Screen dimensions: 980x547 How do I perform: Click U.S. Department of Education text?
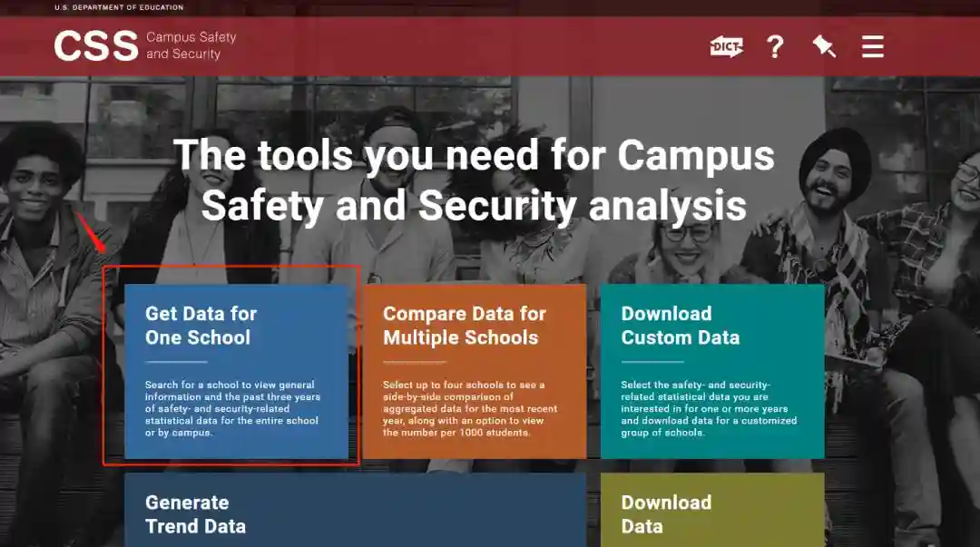coord(119,7)
